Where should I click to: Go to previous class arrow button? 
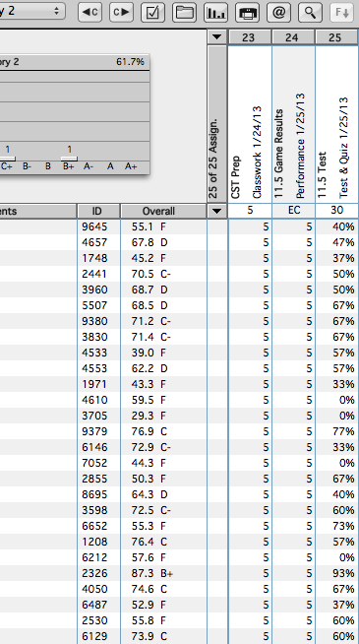90,12
